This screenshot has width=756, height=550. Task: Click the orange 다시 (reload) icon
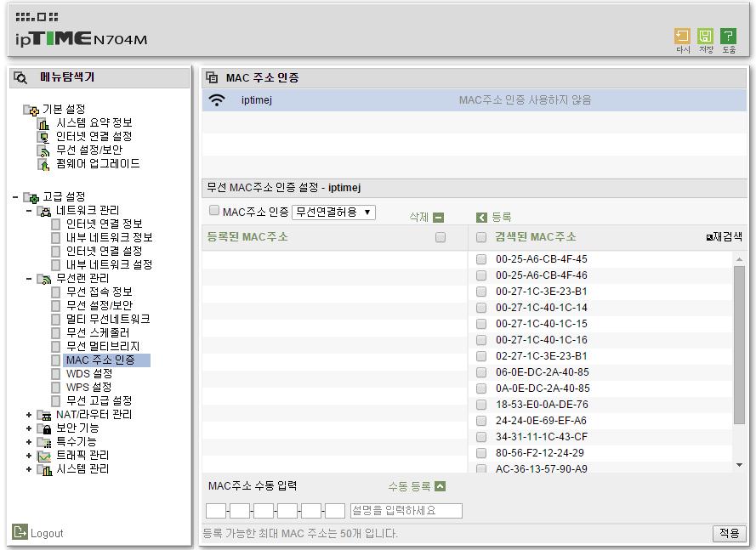pos(682,37)
